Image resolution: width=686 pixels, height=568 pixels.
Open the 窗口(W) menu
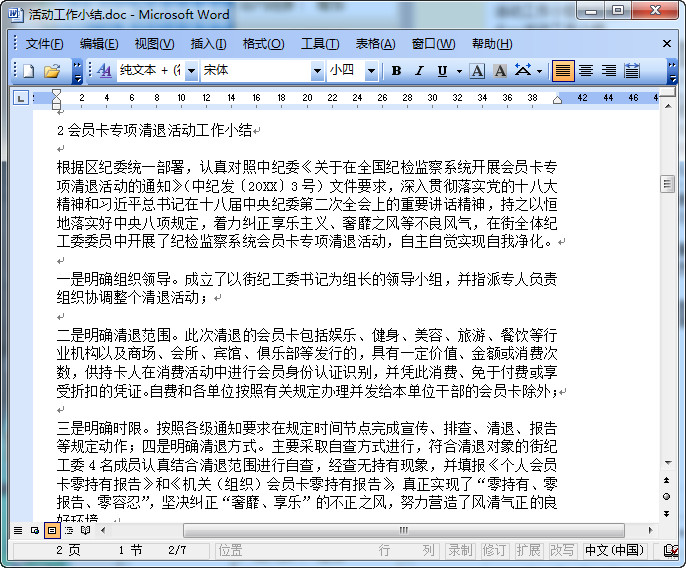coord(433,44)
